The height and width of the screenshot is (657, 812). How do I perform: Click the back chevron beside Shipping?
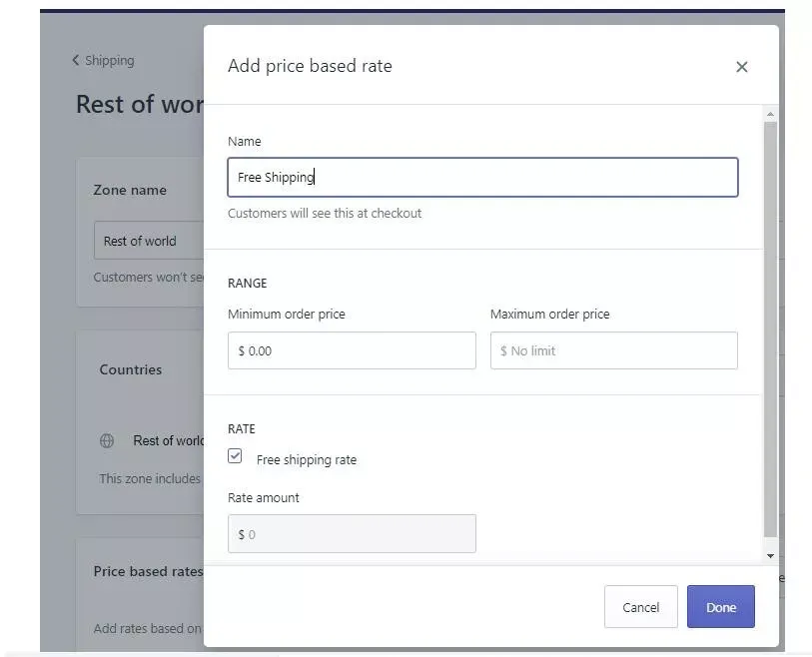coord(75,61)
